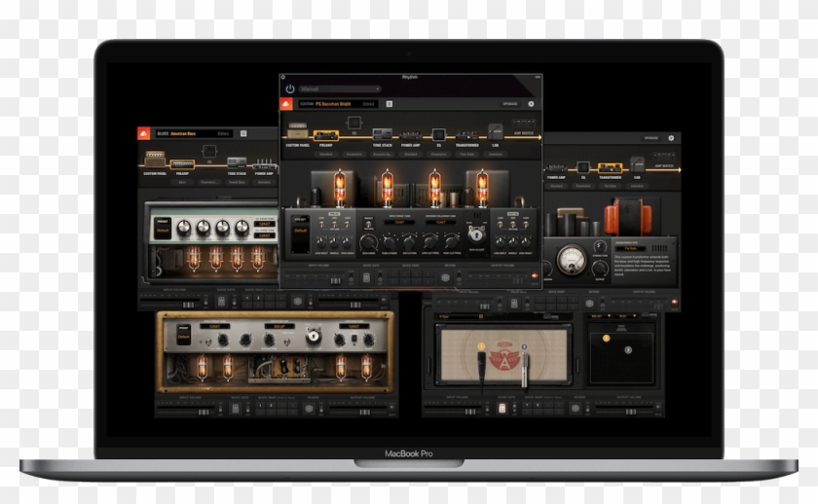Click the Reverb pedal in front window footer
The width and height of the screenshot is (818, 504).
[x=446, y=276]
